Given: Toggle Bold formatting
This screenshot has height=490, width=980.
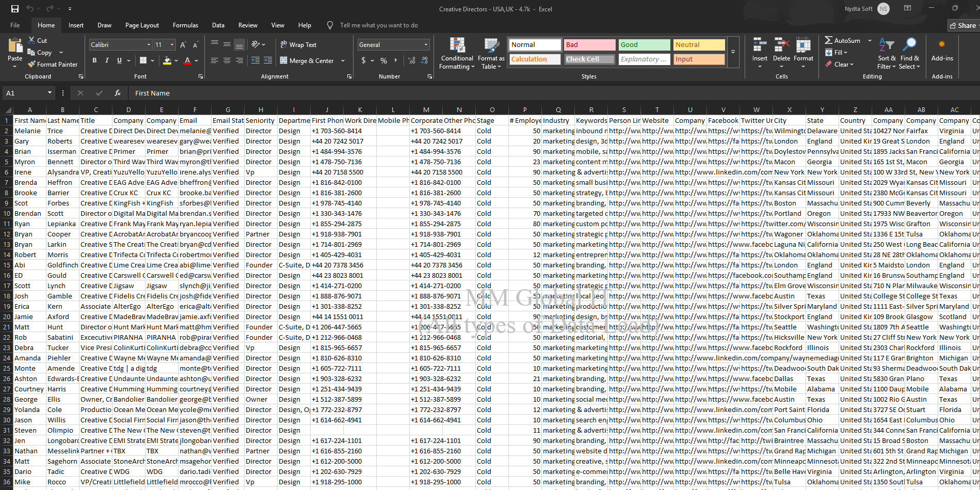Looking at the screenshot, I should pyautogui.click(x=94, y=60).
